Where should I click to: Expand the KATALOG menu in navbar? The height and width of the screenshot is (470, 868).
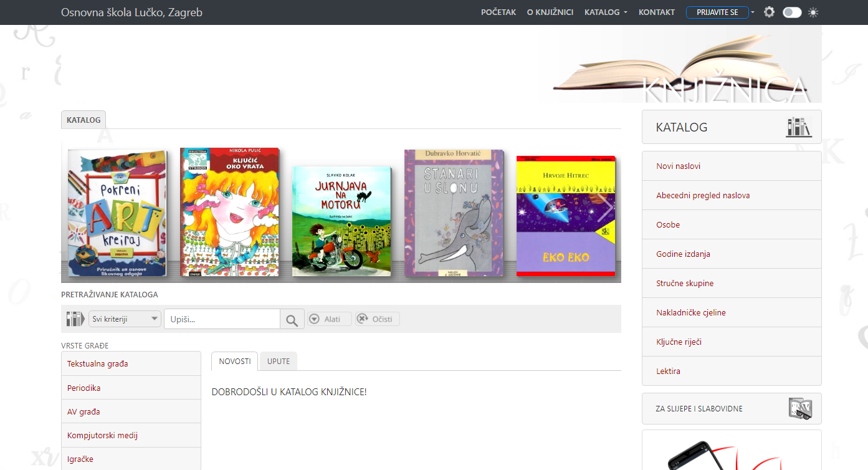click(606, 12)
